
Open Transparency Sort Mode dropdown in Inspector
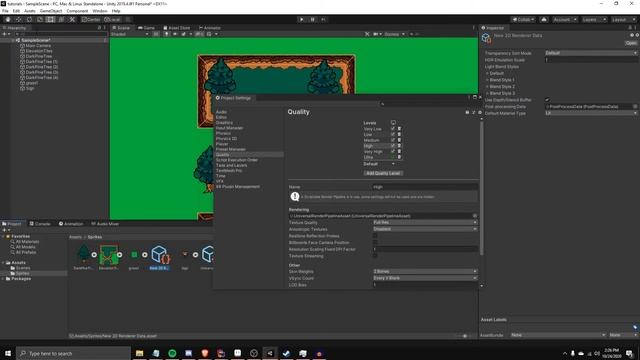(x=591, y=53)
